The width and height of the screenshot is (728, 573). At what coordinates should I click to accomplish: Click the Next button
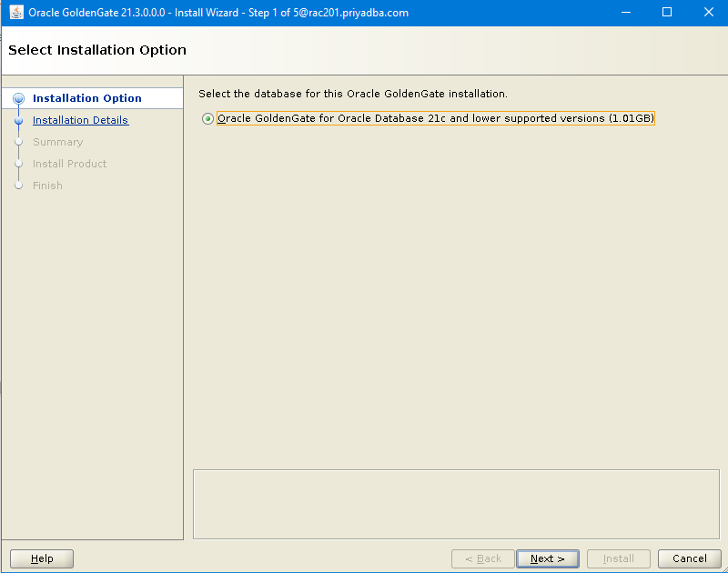[x=548, y=558]
